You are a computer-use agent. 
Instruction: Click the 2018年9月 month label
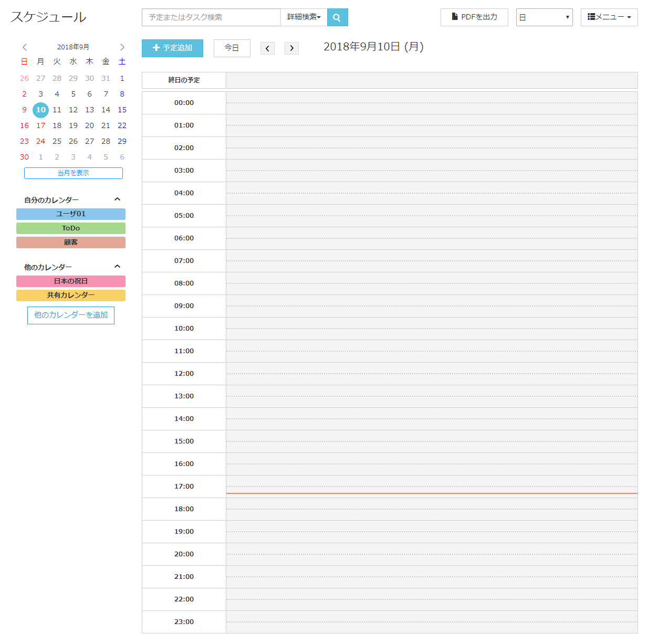click(x=73, y=47)
